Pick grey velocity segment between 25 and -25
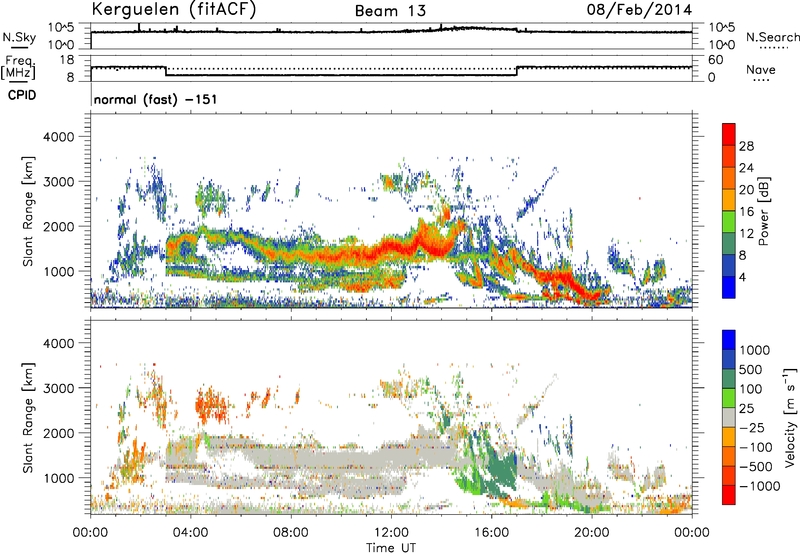The image size is (800, 554). pos(729,417)
